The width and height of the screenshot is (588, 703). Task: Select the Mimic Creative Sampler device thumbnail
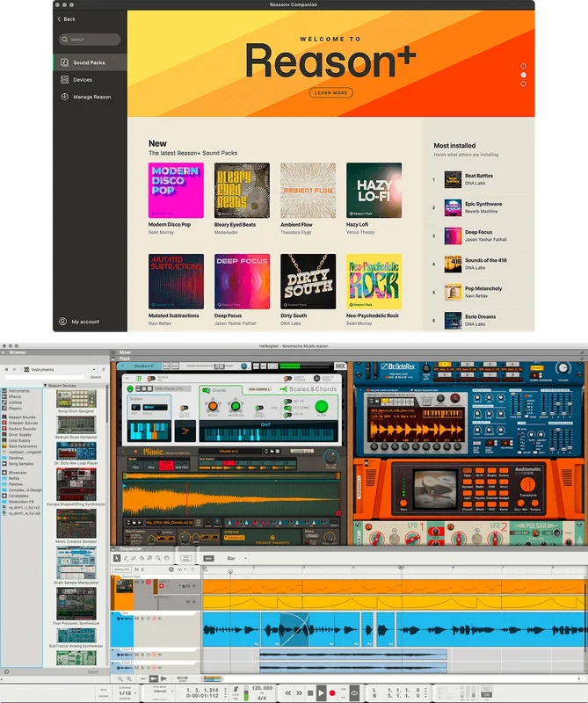pos(76,523)
